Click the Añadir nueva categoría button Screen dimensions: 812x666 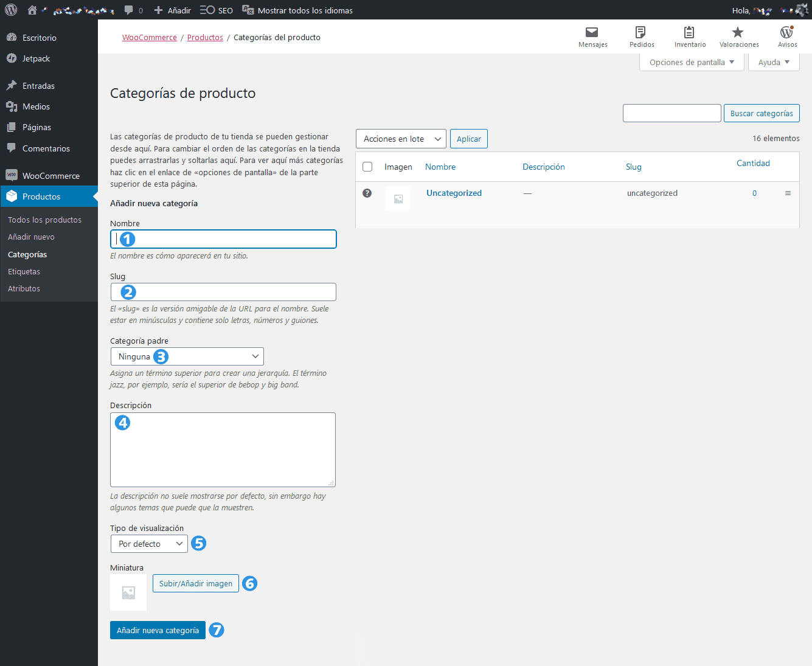click(x=158, y=630)
